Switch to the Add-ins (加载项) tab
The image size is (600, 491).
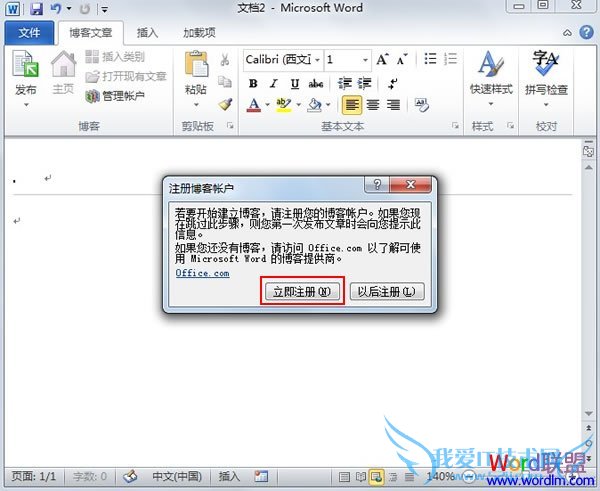pyautogui.click(x=199, y=33)
